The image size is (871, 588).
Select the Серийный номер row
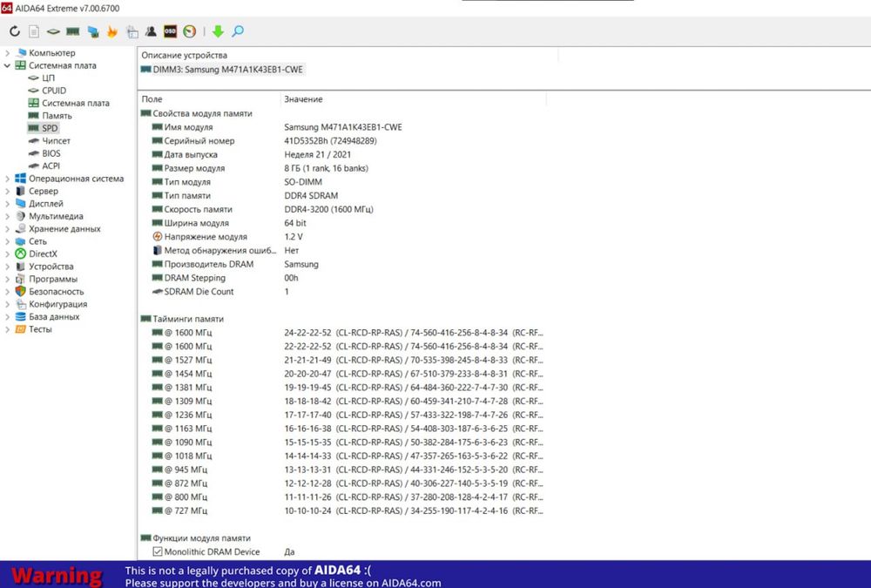point(341,140)
